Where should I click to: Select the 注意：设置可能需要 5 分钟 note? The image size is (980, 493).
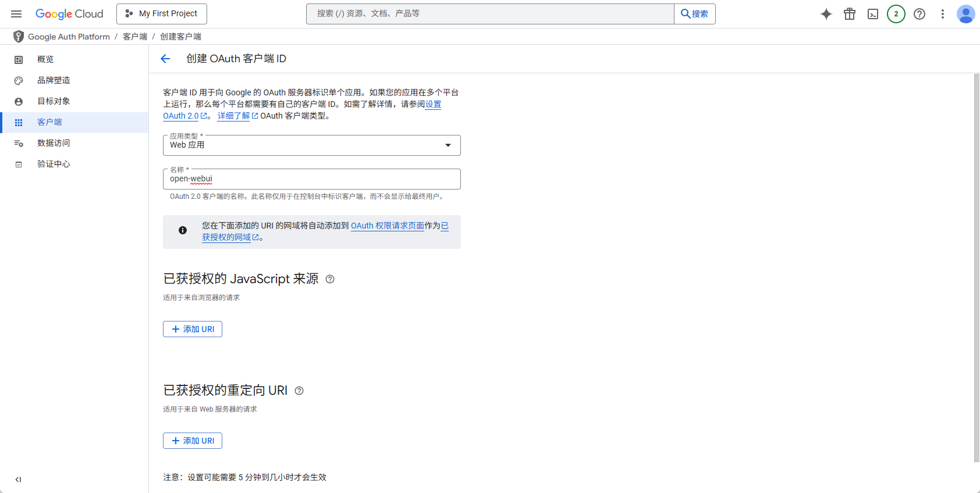click(244, 477)
